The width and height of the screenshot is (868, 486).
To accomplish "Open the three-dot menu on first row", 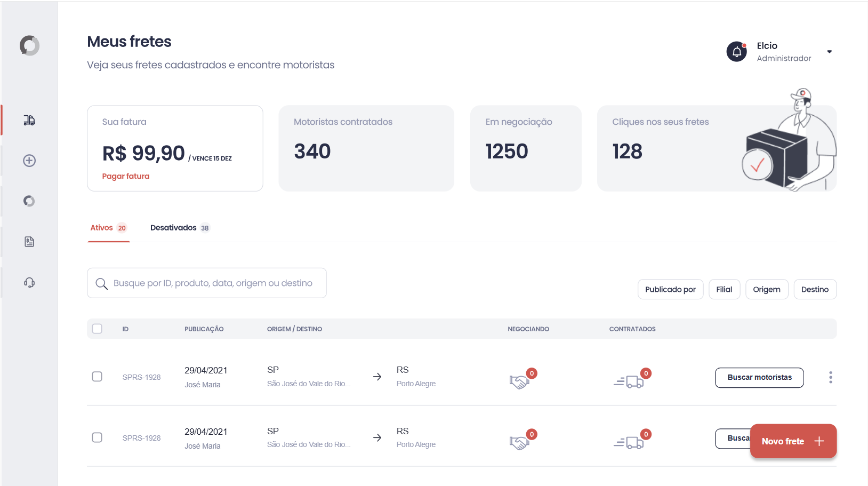I will click(x=830, y=377).
